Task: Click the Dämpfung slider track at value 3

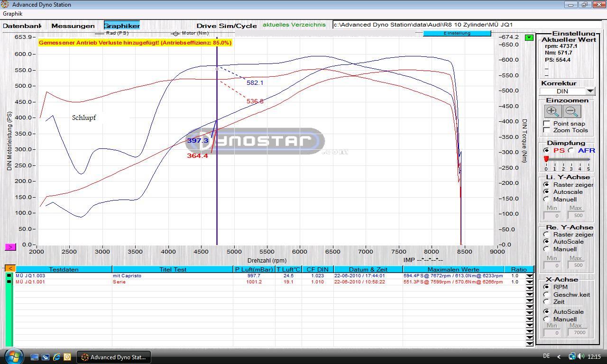Action: click(x=571, y=160)
